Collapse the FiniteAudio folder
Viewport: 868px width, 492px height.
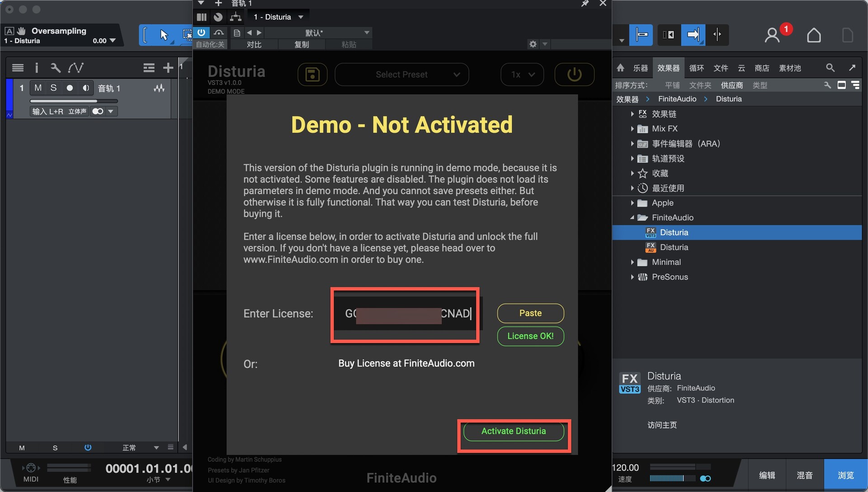click(632, 218)
